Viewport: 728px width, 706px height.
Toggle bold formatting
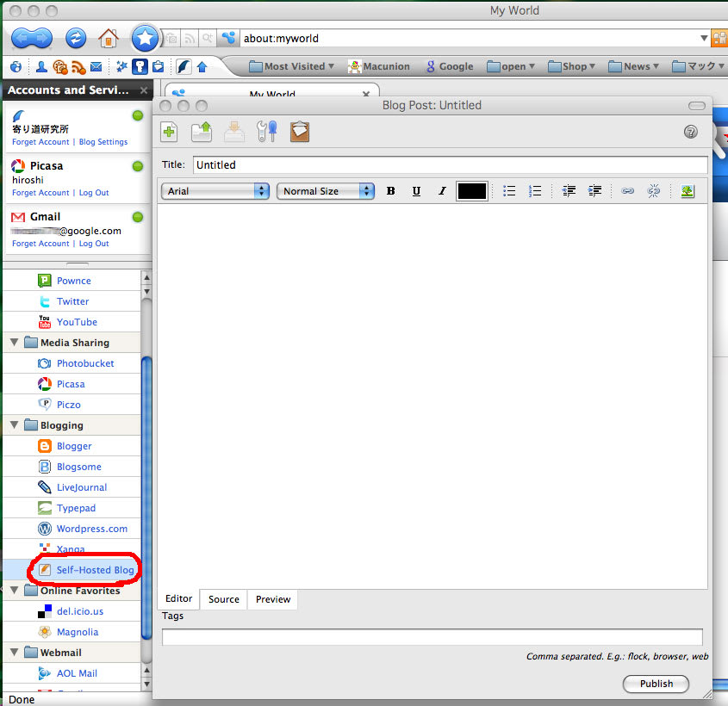(x=391, y=191)
